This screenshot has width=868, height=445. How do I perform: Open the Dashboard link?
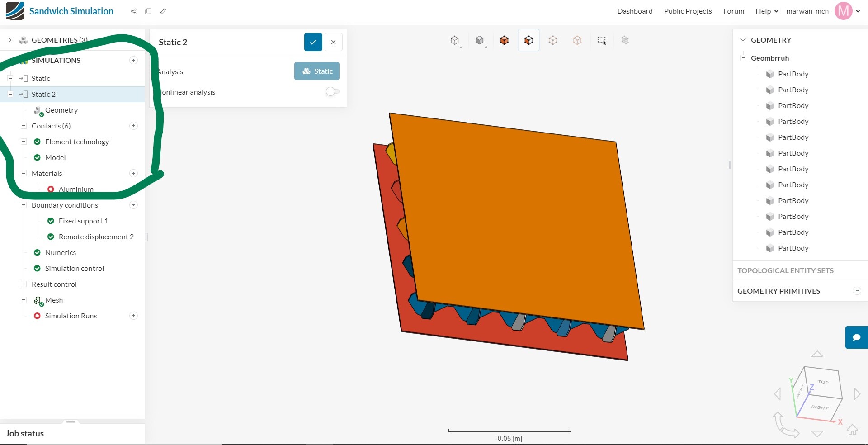(x=634, y=11)
